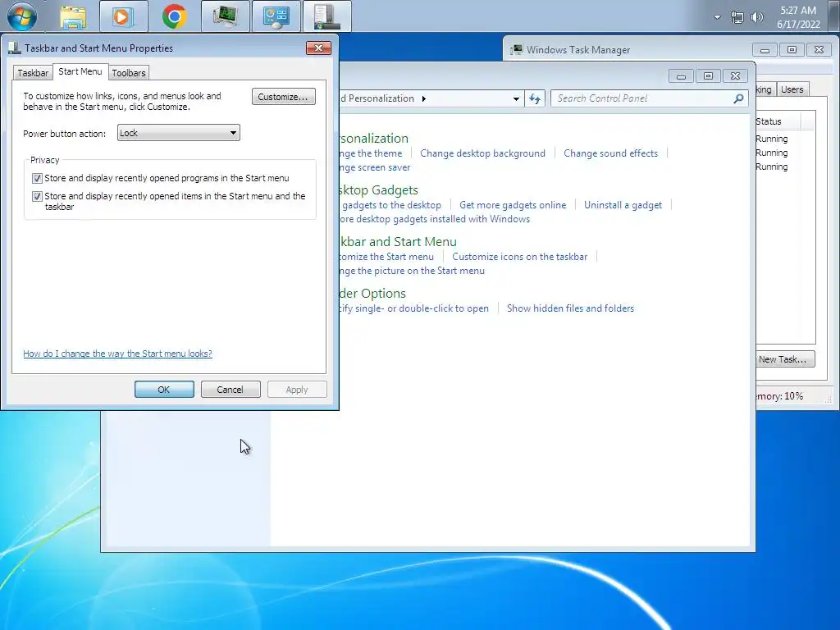Viewport: 840px width, 630px height.
Task: Minimize the Control Panel window
Action: pyautogui.click(x=681, y=76)
